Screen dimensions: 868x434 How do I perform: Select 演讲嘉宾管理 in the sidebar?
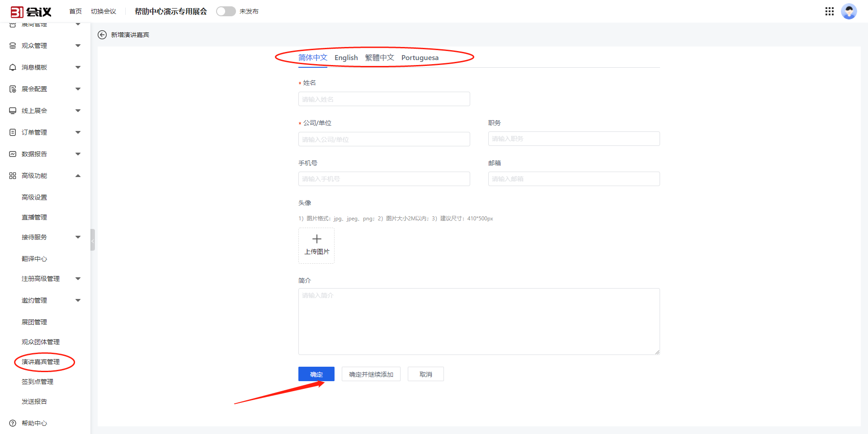click(41, 362)
